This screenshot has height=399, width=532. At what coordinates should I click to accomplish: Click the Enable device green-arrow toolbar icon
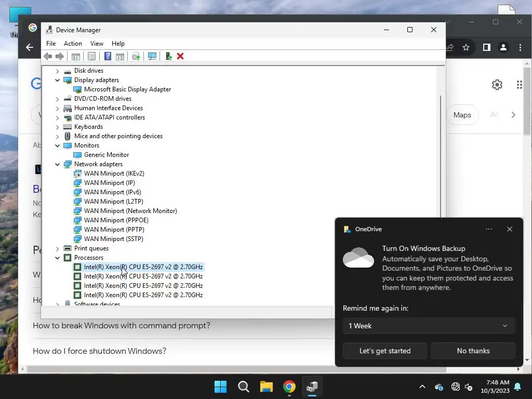point(168,56)
